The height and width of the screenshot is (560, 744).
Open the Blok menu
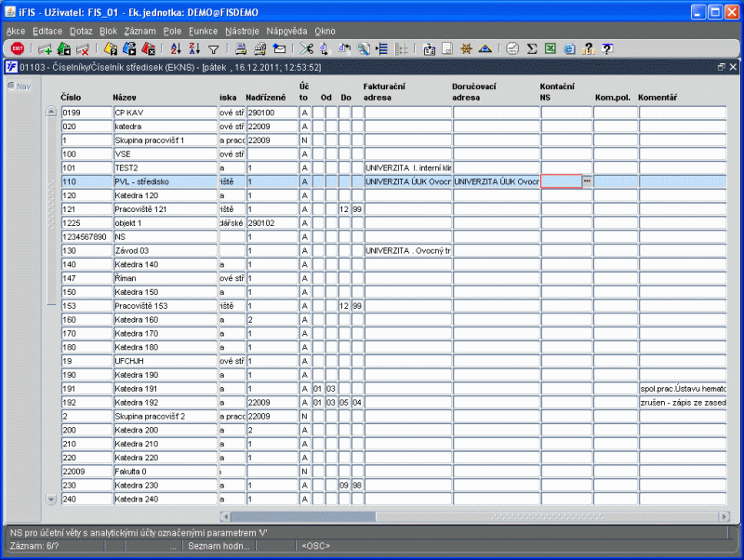pyautogui.click(x=108, y=31)
